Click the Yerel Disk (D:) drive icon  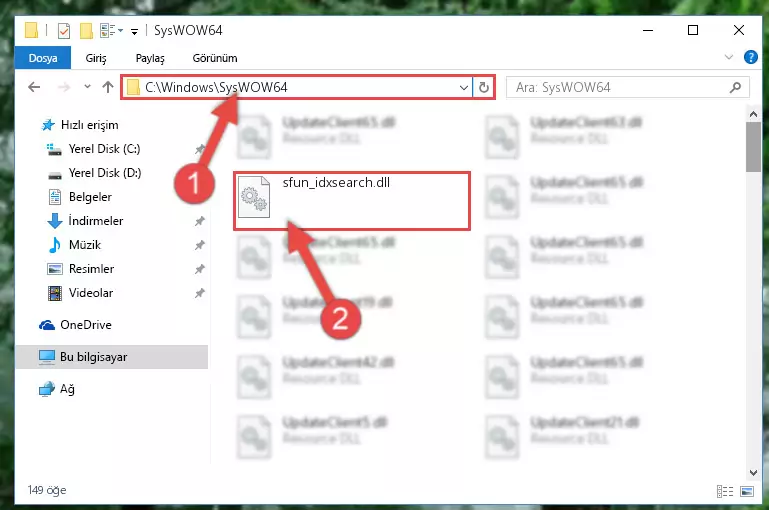54,175
